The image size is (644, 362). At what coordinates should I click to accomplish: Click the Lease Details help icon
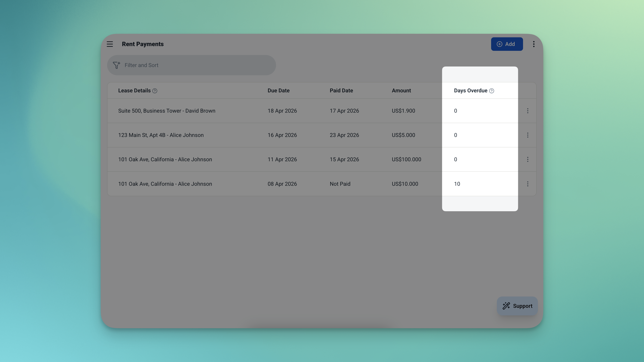(x=155, y=91)
